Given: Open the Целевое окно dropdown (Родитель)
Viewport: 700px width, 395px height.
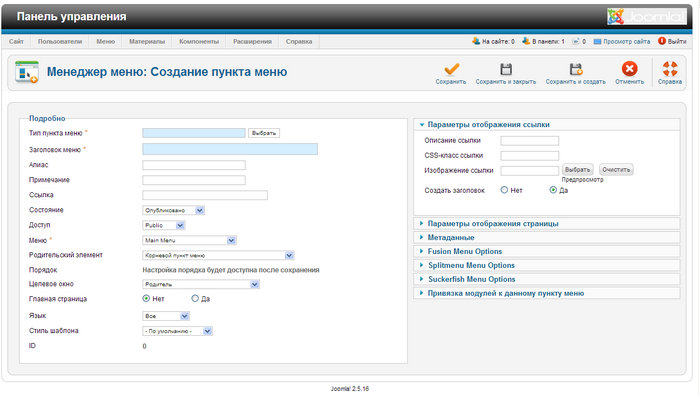Looking at the screenshot, I should coord(201,284).
